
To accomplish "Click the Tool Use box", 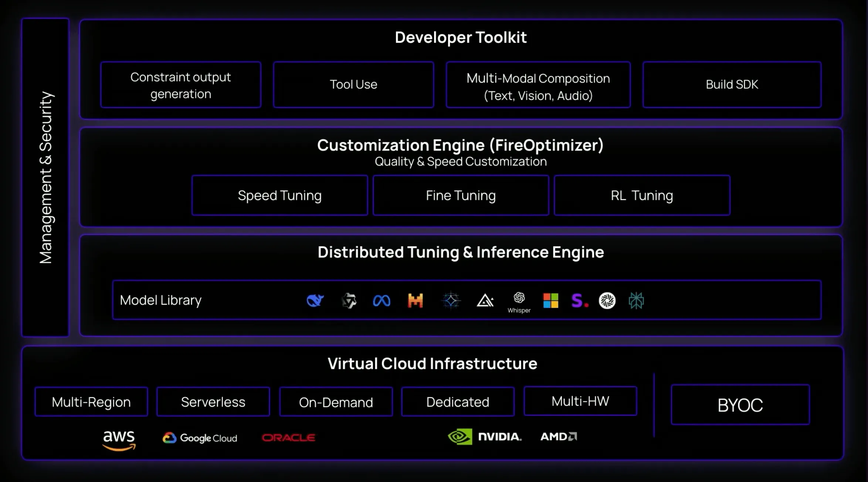I will (353, 85).
